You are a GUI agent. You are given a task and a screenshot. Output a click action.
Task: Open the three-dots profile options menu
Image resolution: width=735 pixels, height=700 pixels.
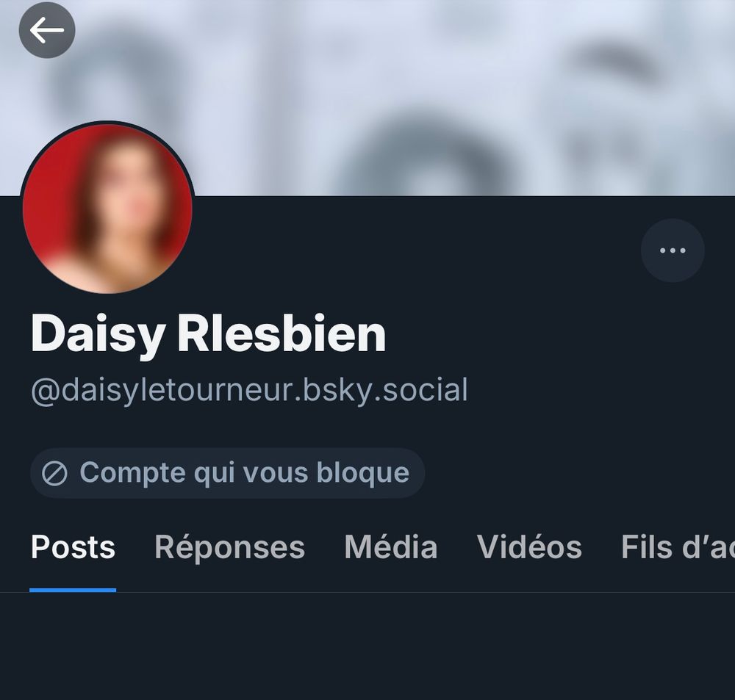[x=673, y=250]
